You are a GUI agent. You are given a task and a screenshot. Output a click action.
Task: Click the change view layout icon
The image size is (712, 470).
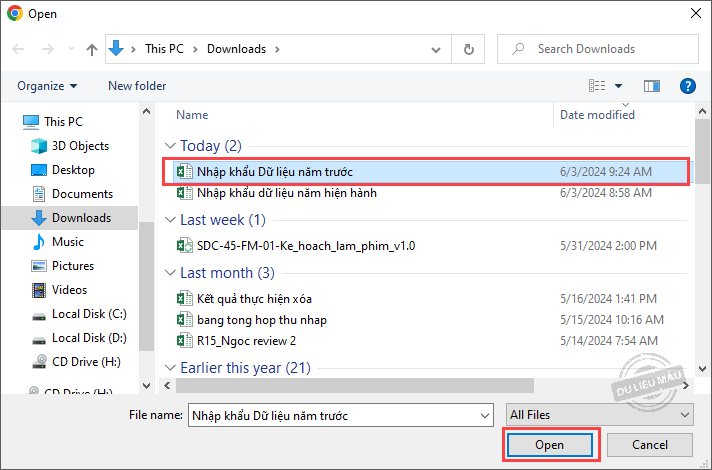click(598, 86)
